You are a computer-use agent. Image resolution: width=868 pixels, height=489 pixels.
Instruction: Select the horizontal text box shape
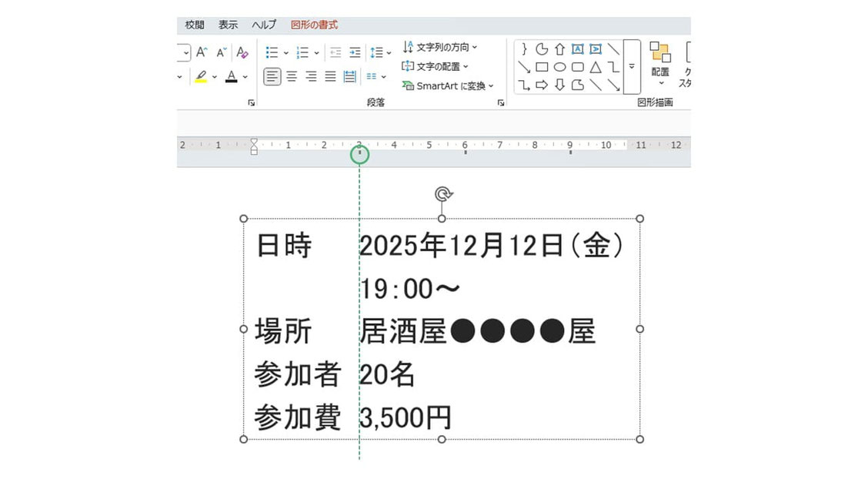pos(577,49)
